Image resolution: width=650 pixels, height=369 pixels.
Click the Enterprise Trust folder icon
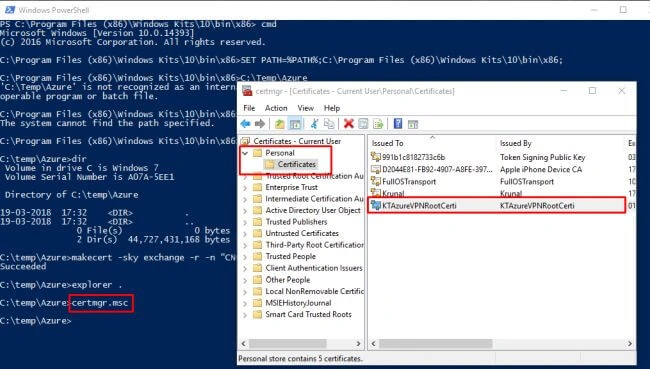click(x=257, y=187)
